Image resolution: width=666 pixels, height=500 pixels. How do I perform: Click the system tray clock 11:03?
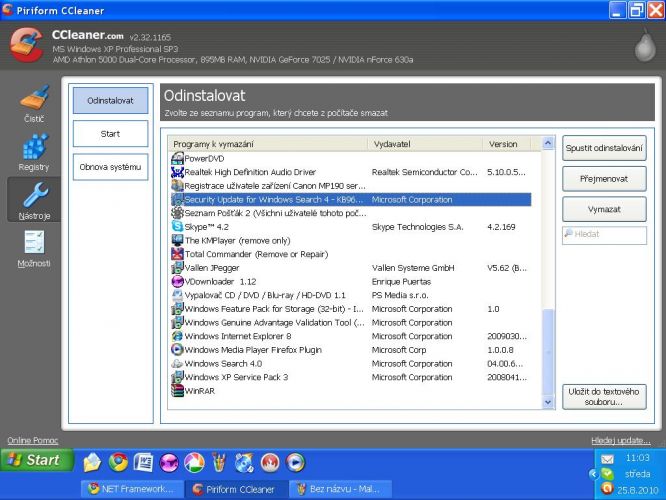638,458
